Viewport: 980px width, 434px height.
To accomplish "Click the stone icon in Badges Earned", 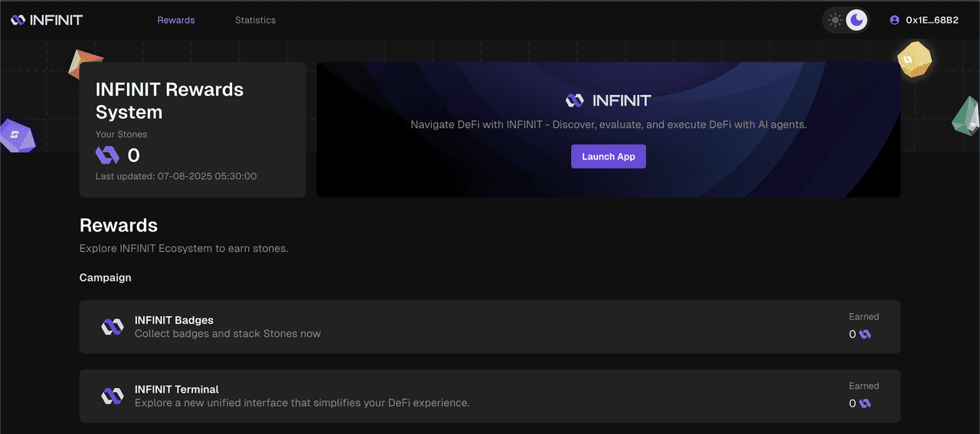I will click(865, 334).
